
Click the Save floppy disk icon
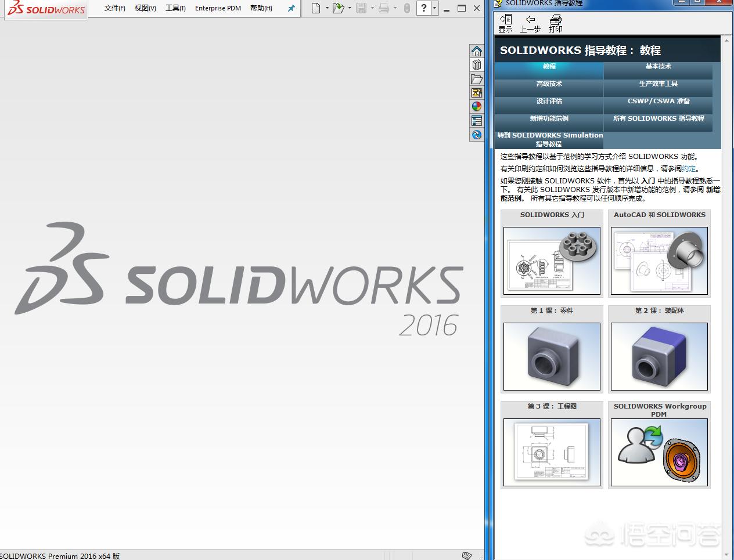click(x=361, y=8)
